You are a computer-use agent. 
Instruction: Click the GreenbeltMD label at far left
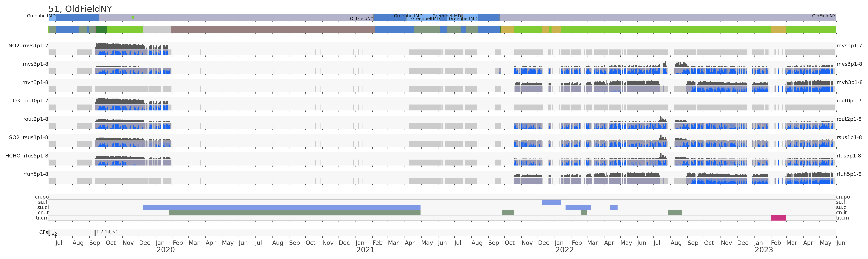tap(41, 16)
